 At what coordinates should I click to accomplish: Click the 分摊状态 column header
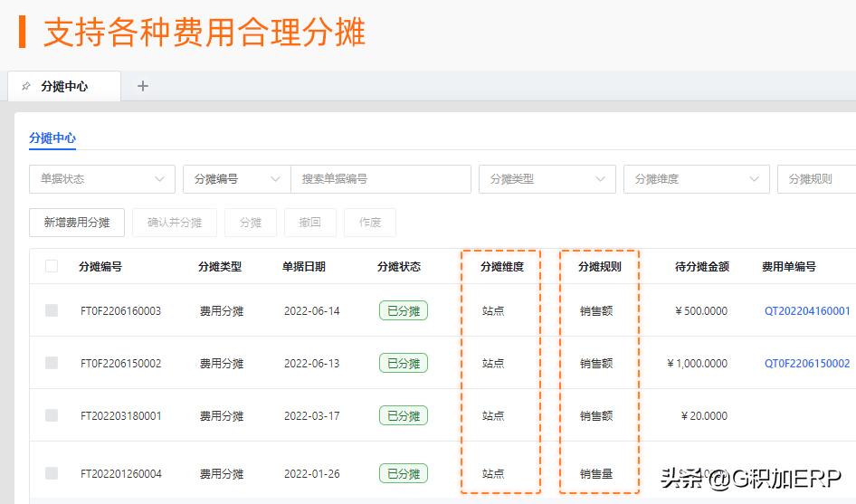click(x=399, y=266)
